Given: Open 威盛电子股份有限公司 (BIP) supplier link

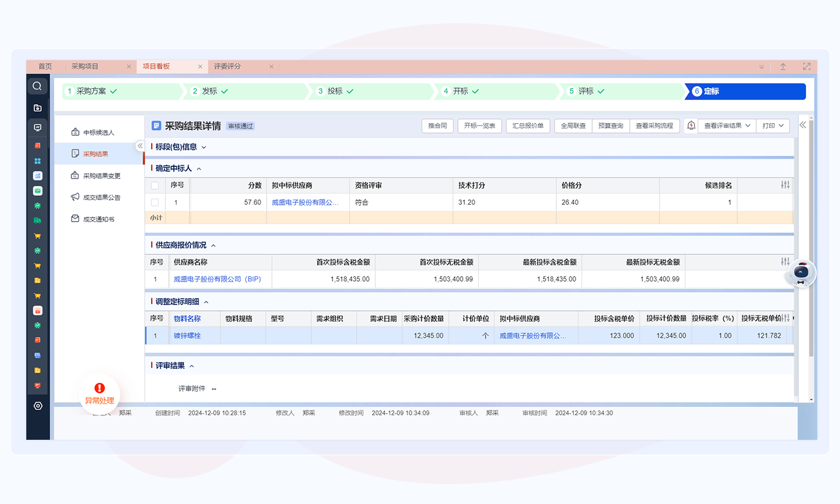Looking at the screenshot, I should pyautogui.click(x=217, y=279).
